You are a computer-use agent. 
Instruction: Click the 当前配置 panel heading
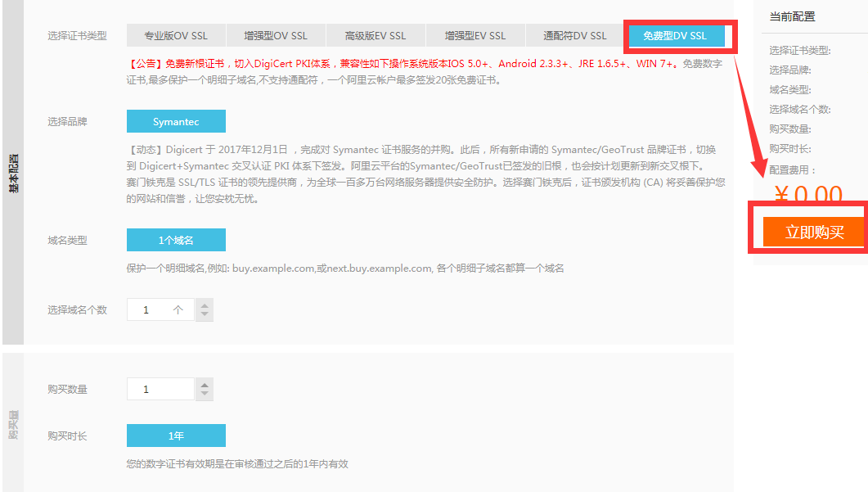pyautogui.click(x=792, y=16)
